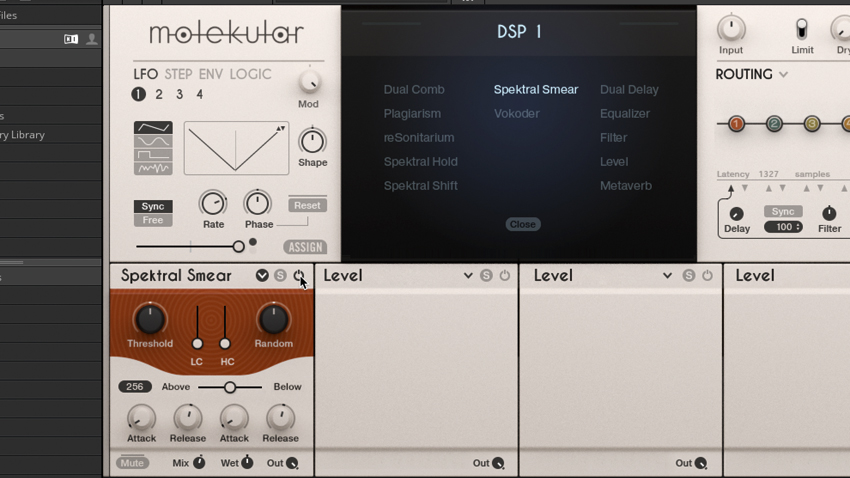The image size is (850, 478).
Task: Open the Spektral Smear effect dropdown
Action: point(262,275)
